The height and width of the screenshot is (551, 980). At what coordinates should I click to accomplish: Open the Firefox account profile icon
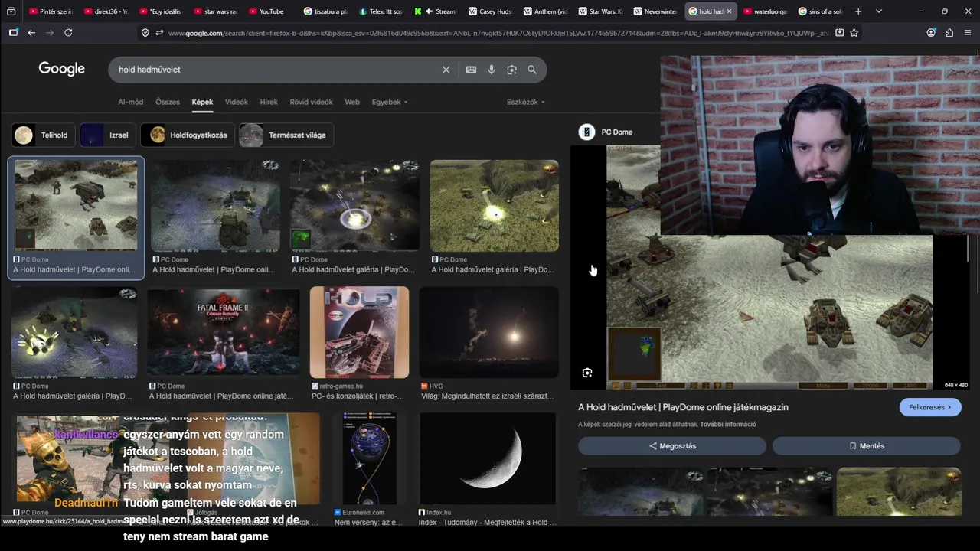coord(931,33)
